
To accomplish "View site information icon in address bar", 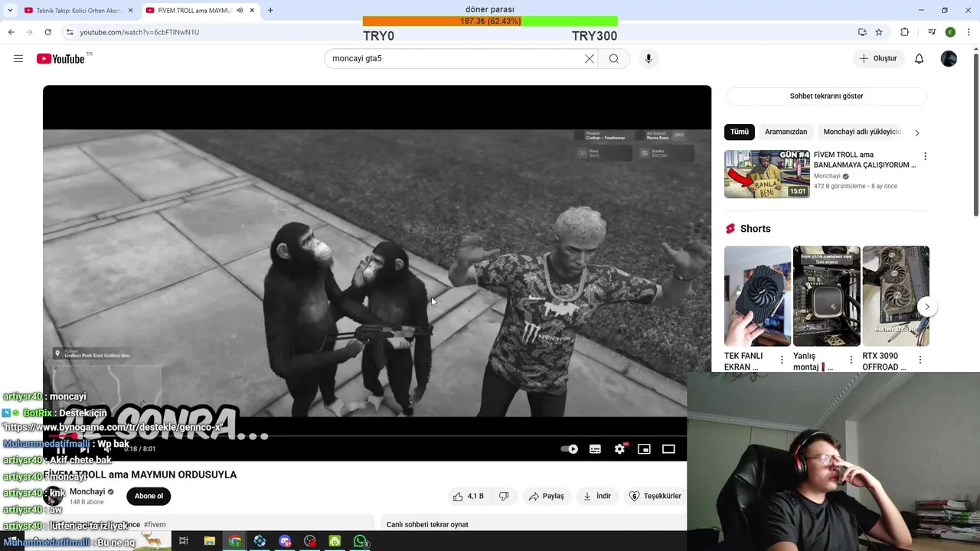I will pos(70,32).
